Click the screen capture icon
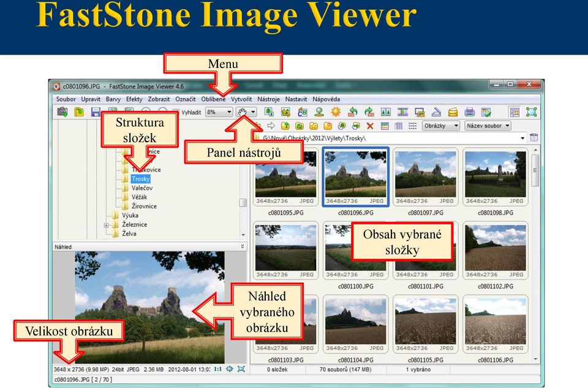The width and height of the screenshot is (588, 390). tap(419, 112)
